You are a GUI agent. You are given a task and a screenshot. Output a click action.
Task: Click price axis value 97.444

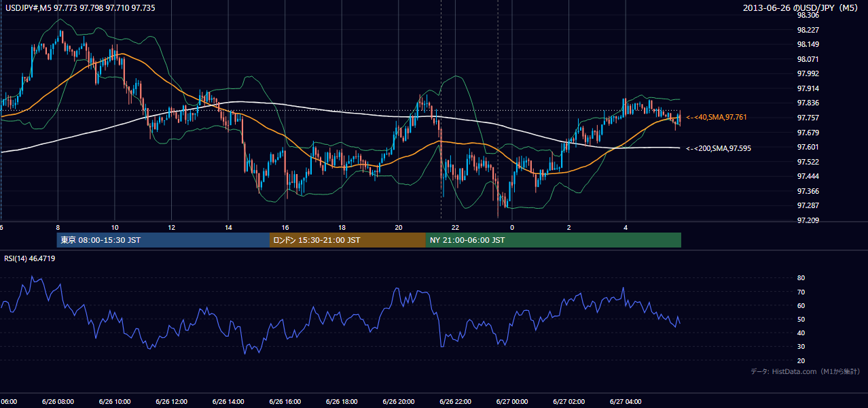tap(808, 176)
